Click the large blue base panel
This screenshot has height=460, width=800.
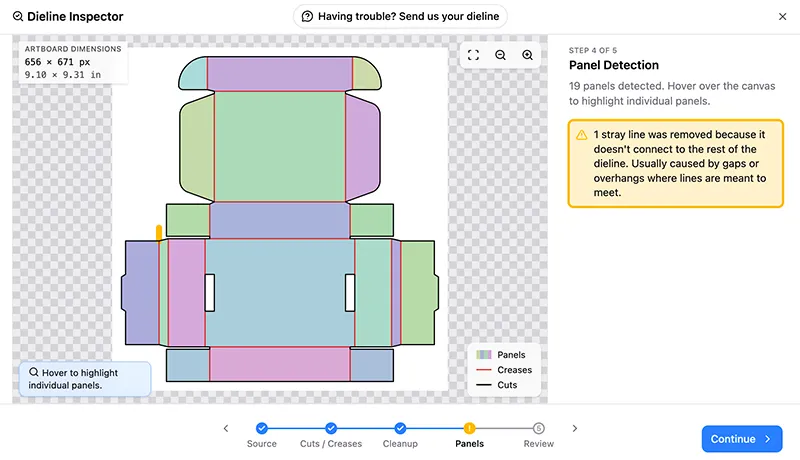click(280, 293)
